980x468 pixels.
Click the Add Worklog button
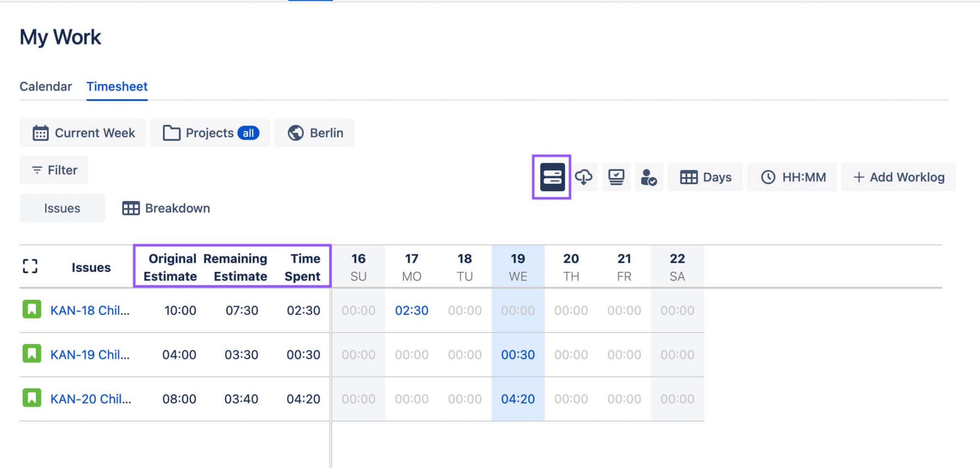899,177
